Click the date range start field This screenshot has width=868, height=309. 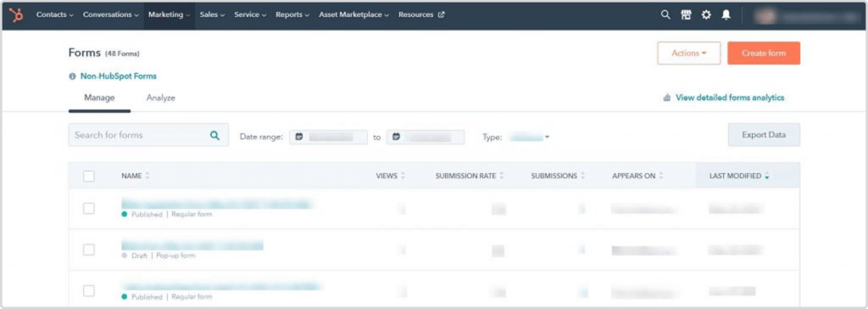[328, 137]
